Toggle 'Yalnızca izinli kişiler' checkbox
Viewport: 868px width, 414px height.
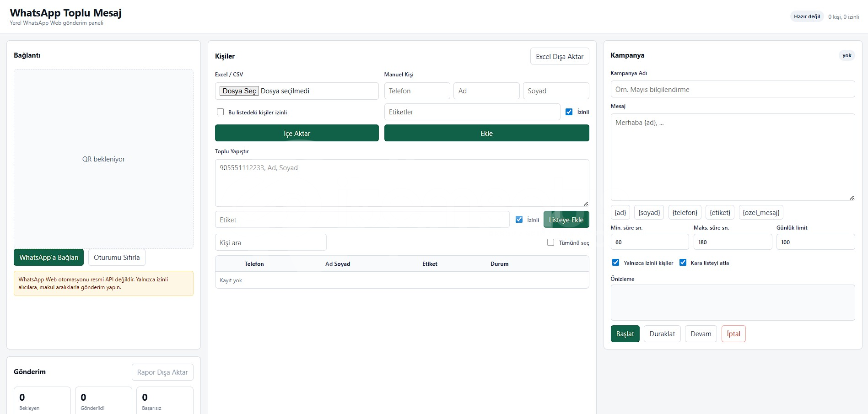[x=615, y=263]
